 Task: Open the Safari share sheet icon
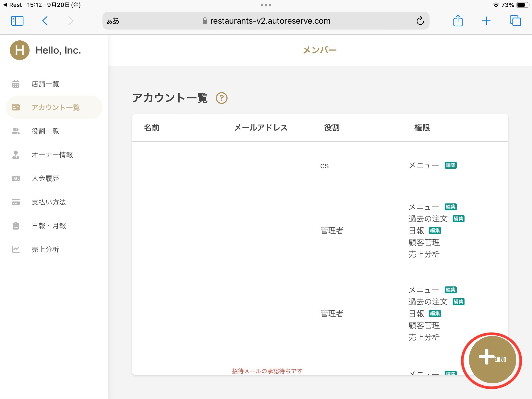(x=458, y=21)
